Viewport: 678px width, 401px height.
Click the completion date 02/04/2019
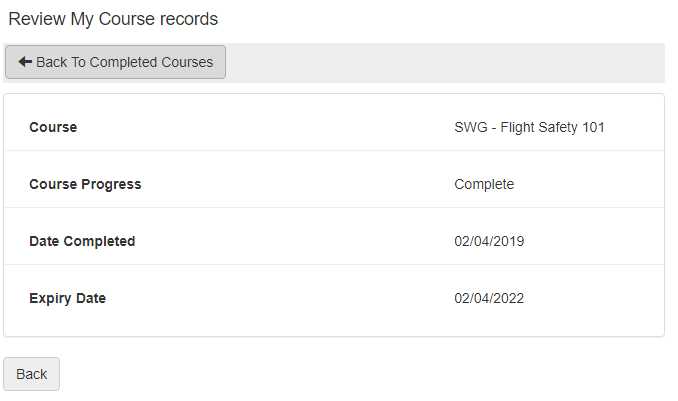click(489, 241)
